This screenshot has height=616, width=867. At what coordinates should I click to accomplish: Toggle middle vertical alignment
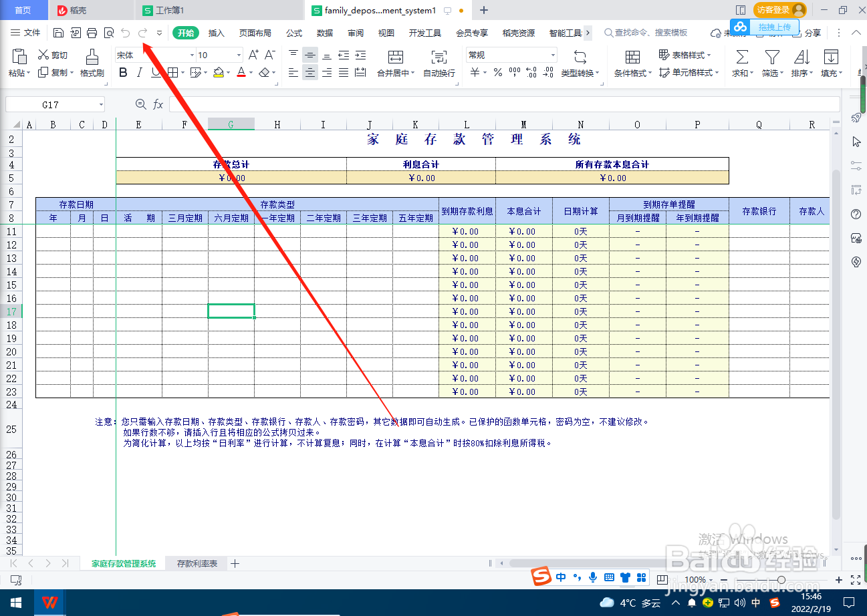tap(309, 55)
